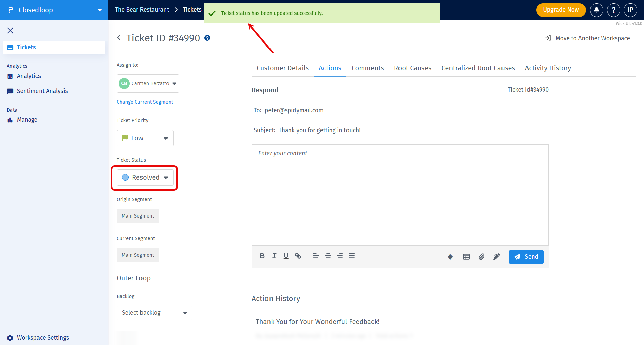
Task: Click the Workspace Settings label in the sidebar
Action: 43,338
